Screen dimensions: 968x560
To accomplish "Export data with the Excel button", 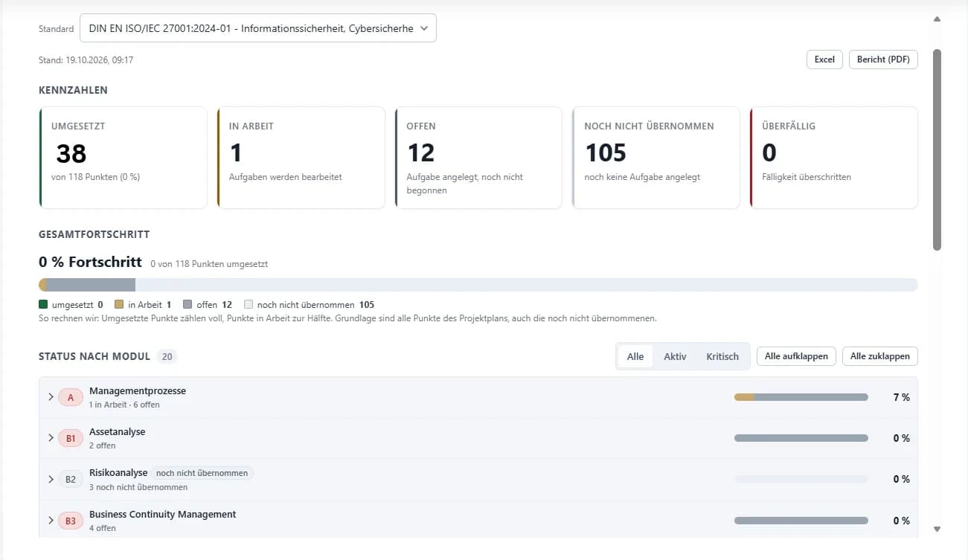I will click(x=824, y=59).
